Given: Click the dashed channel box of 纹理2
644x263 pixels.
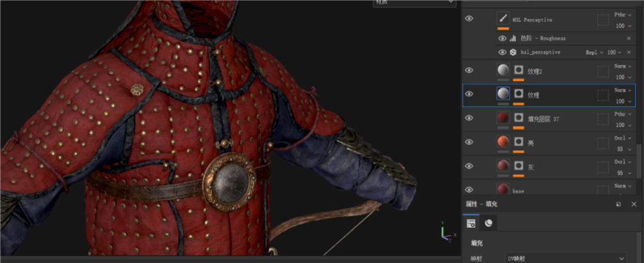Looking at the screenshot, I should [x=602, y=71].
